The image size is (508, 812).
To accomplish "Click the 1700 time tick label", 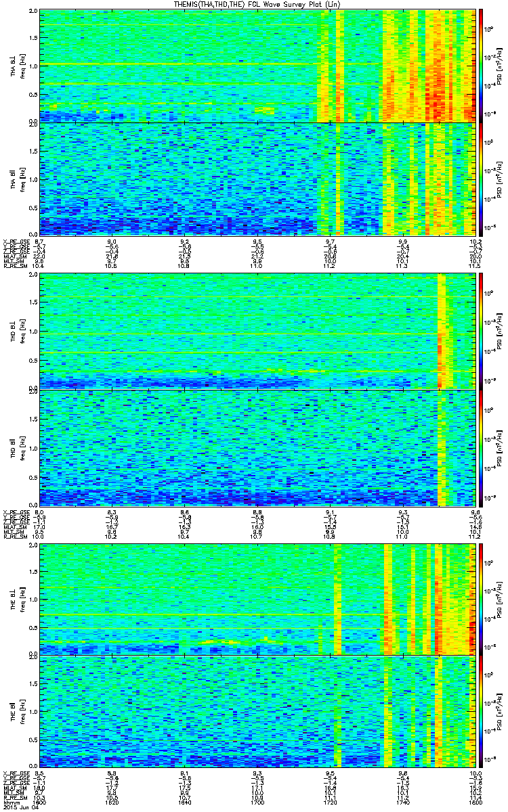I will point(257,804).
